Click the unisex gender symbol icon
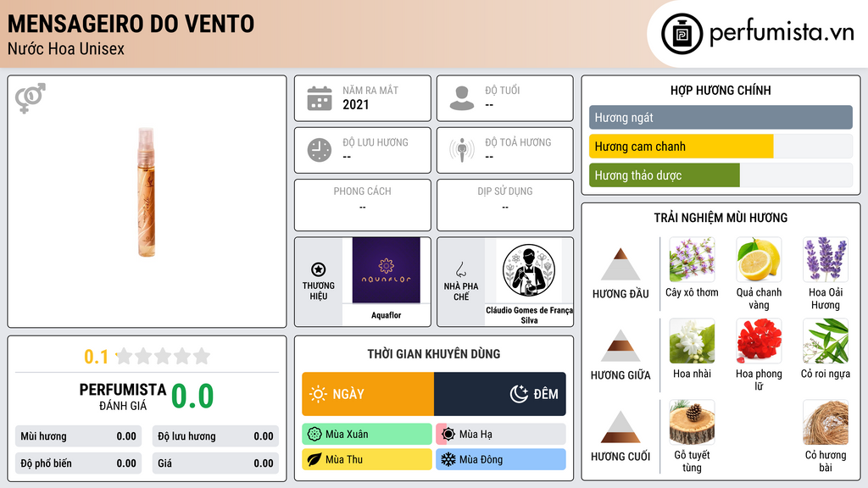The width and height of the screenshot is (868, 488). point(31,98)
